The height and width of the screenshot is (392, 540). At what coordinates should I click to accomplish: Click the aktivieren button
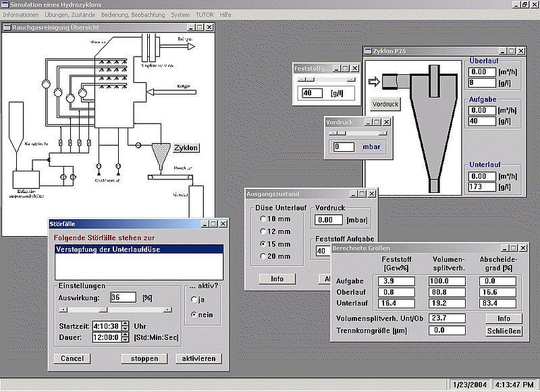tap(198, 359)
